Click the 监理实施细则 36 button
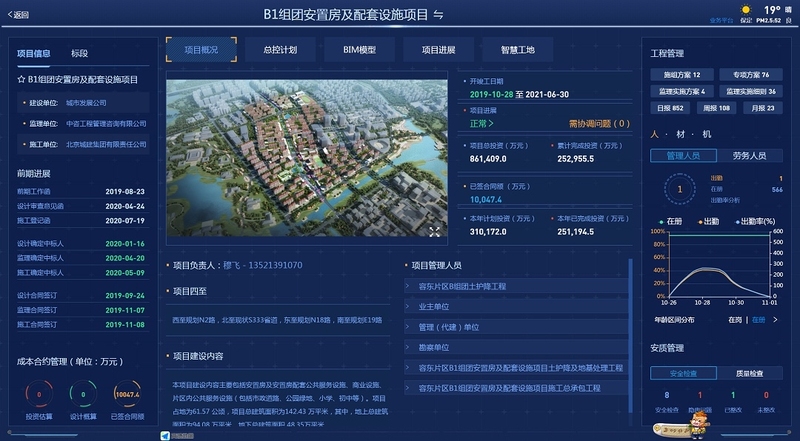Viewport: 800px width, 441px height. [751, 91]
